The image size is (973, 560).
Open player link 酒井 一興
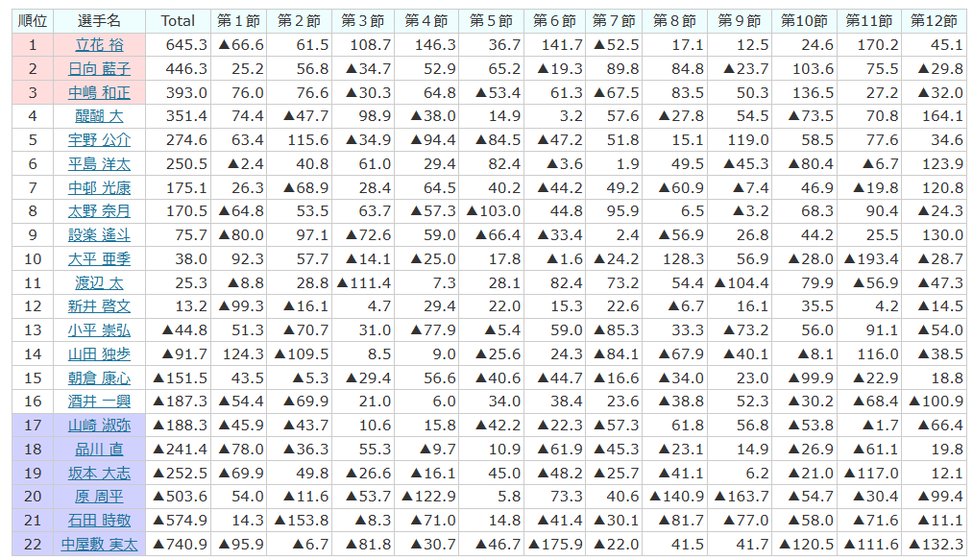[99, 402]
